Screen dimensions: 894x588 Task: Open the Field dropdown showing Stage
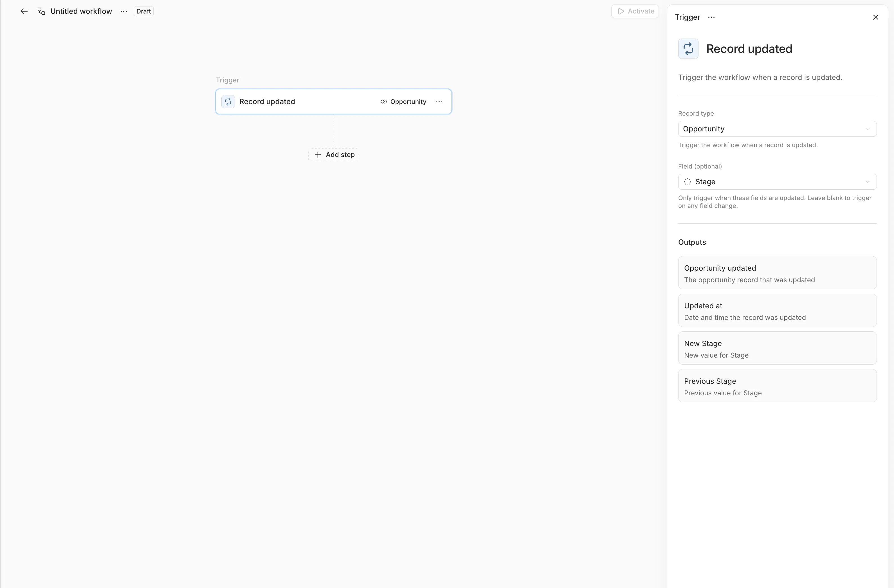pyautogui.click(x=777, y=182)
